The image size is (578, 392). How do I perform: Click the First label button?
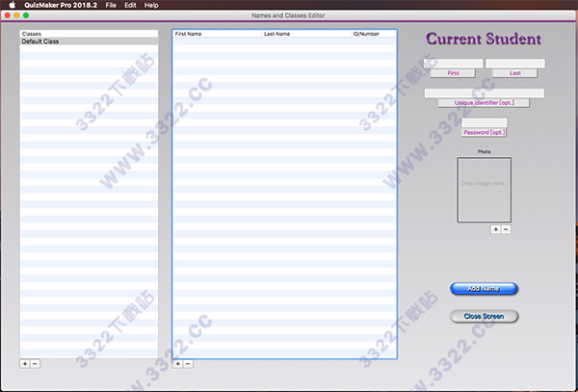[453, 73]
